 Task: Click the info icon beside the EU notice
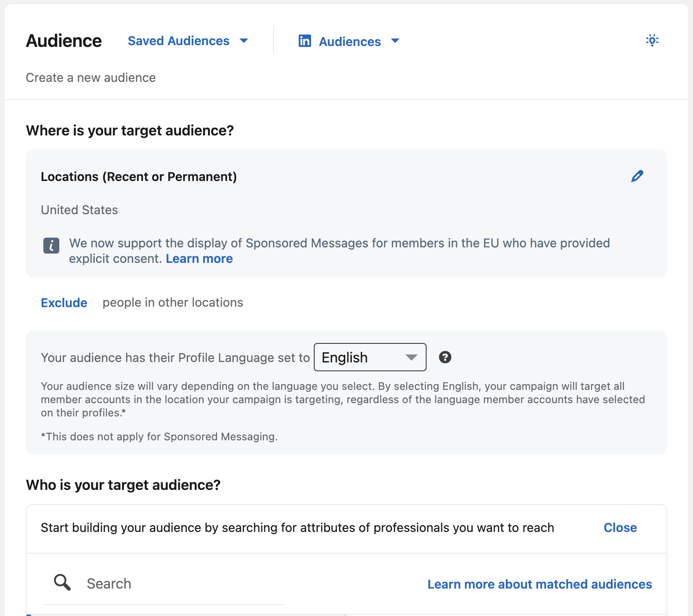(51, 246)
